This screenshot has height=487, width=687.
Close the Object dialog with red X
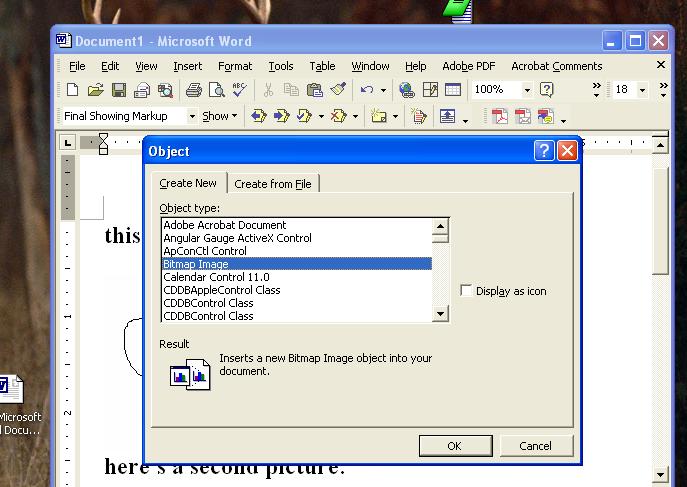[x=567, y=151]
